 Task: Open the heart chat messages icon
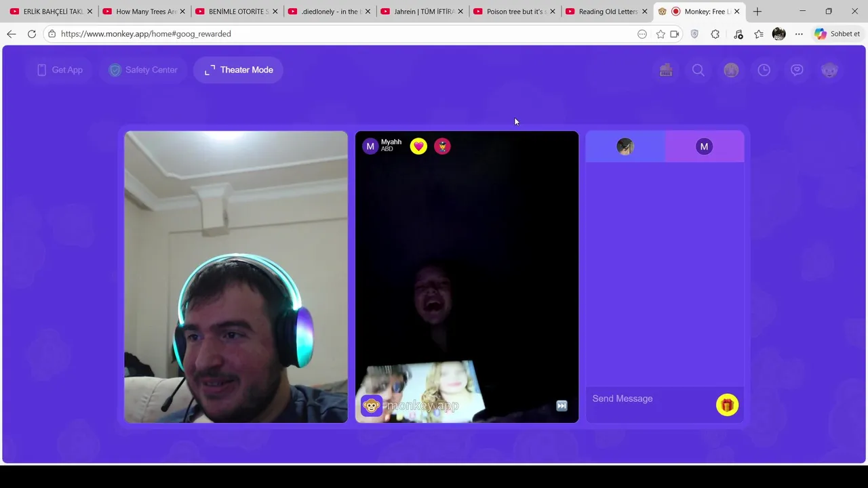[x=797, y=70]
